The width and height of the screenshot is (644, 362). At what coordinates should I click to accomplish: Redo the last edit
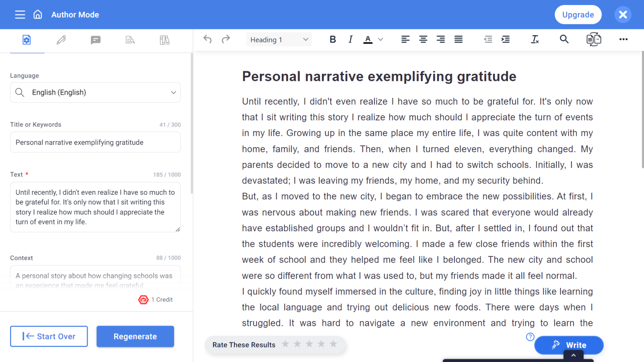coord(226,39)
